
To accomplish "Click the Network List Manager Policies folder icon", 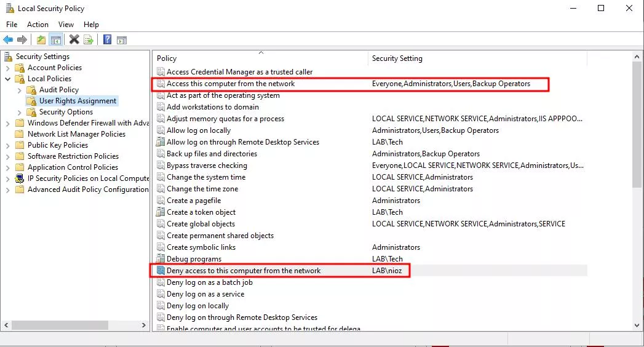I will 19,134.
